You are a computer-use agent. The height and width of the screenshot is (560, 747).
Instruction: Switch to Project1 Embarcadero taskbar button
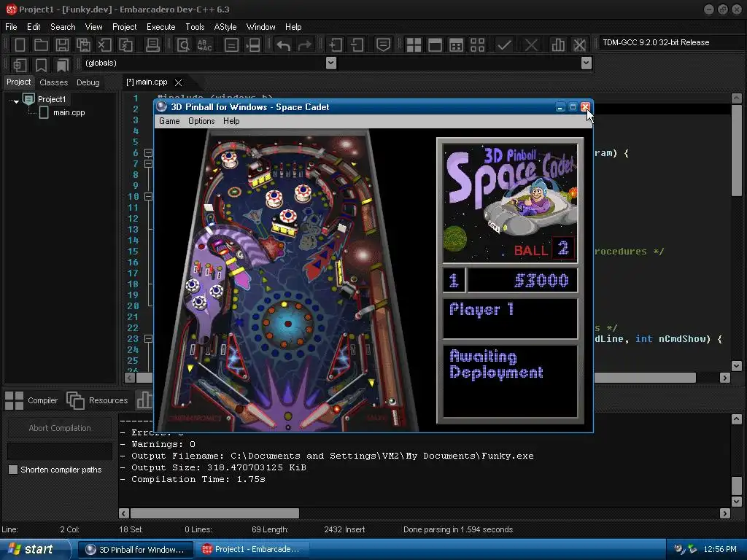click(252, 549)
